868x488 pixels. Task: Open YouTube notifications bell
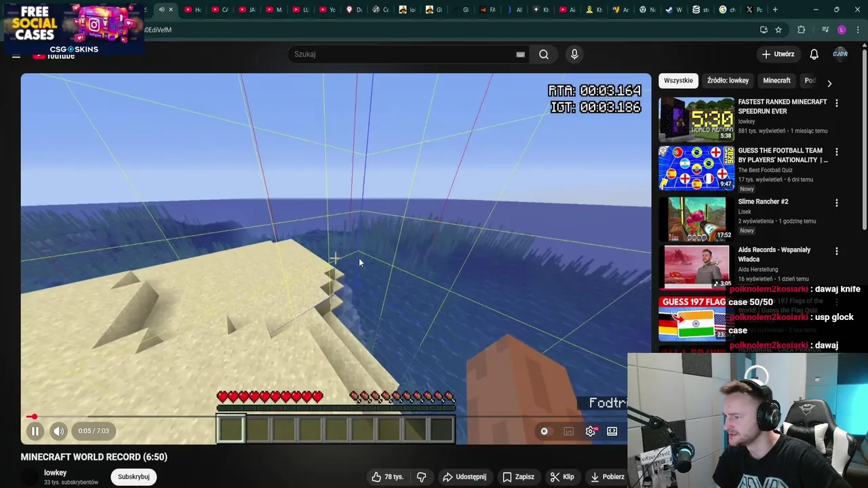[814, 54]
